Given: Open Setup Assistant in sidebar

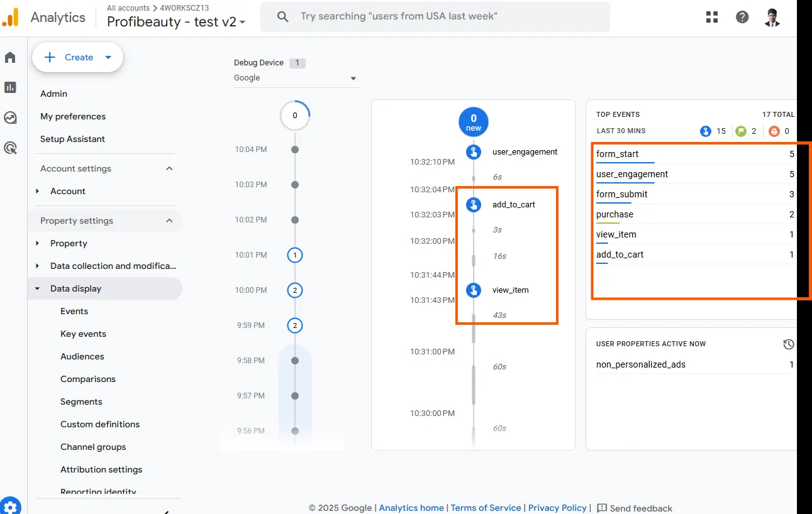Looking at the screenshot, I should pyautogui.click(x=72, y=139).
